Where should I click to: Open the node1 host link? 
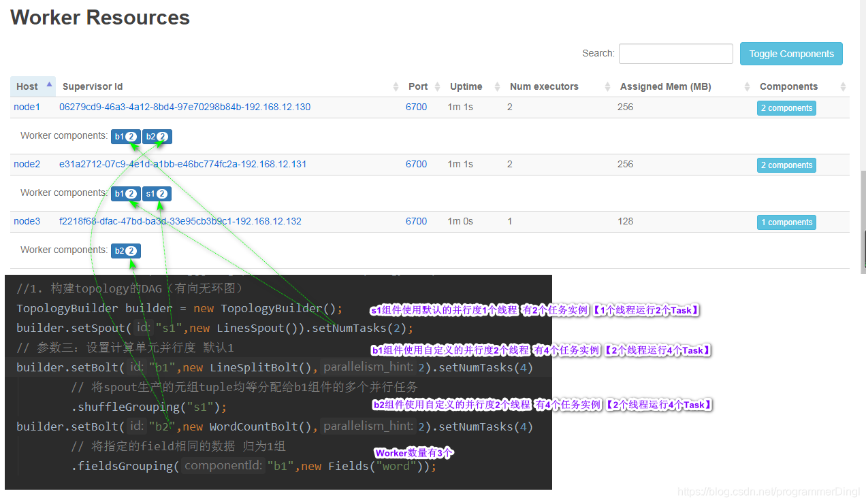[x=27, y=107]
